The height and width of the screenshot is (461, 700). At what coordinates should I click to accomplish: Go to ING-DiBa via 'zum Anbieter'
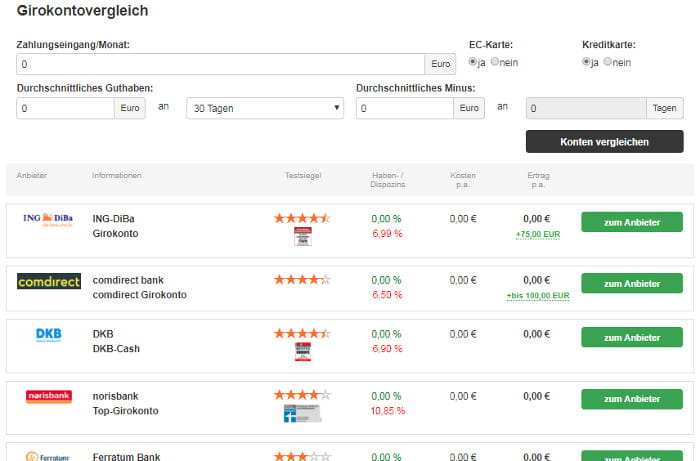(x=632, y=222)
